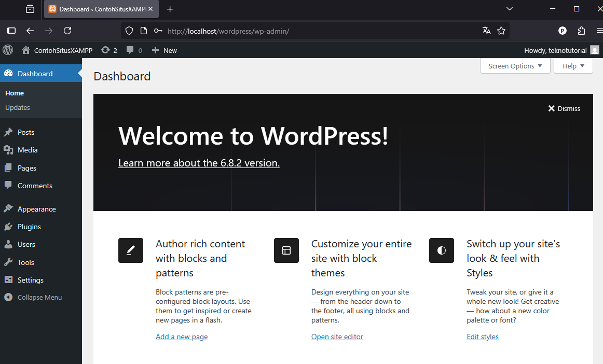Image resolution: width=603 pixels, height=364 pixels.
Task: Click the New content button
Action: click(x=164, y=50)
